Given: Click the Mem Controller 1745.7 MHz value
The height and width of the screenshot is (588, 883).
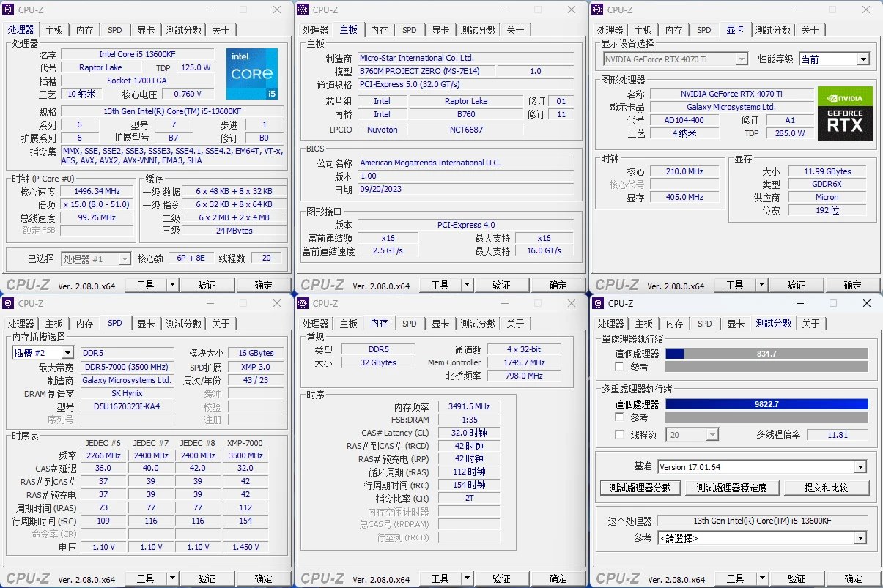Looking at the screenshot, I should [x=524, y=362].
